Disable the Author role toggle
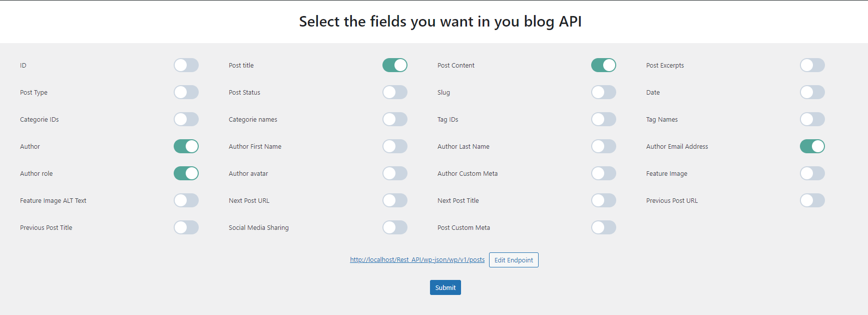868x315 pixels. pos(186,173)
